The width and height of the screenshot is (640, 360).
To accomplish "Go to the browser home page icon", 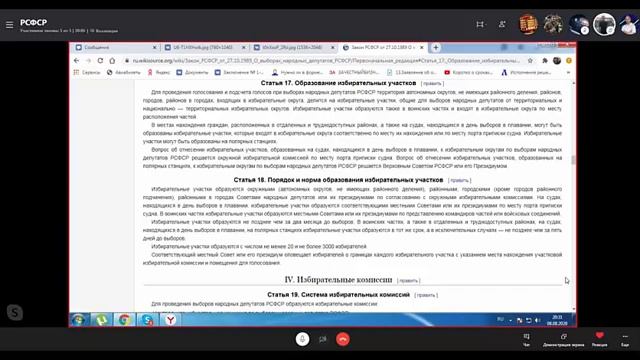I will coord(112,60).
